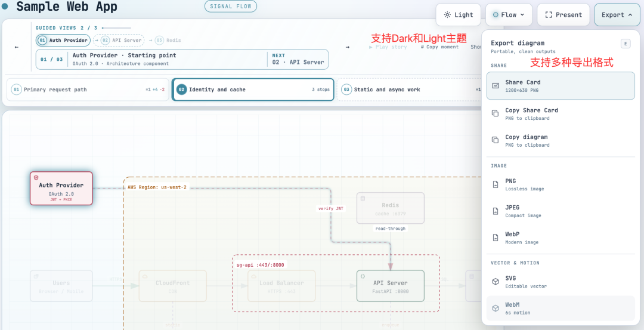The image size is (644, 330).
Task: Select the Auth Provider OAuth 2.0 node
Action: [x=61, y=188]
